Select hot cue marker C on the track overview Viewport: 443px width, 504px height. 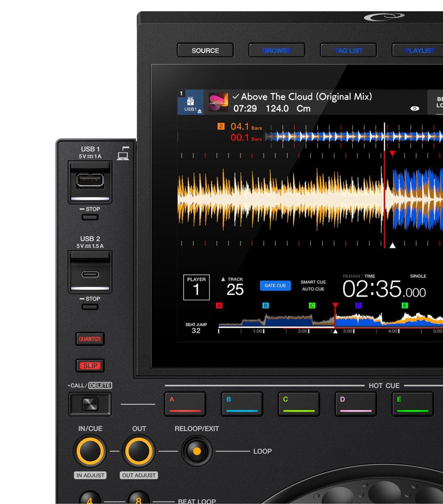pos(311,306)
